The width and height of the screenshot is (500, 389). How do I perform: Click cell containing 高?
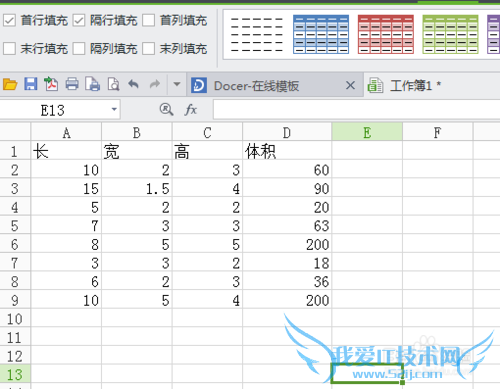(207, 151)
